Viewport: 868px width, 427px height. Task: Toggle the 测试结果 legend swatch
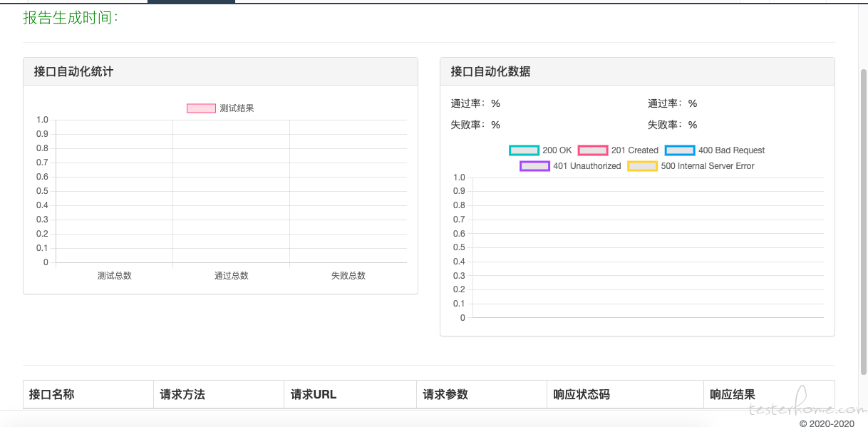[201, 108]
